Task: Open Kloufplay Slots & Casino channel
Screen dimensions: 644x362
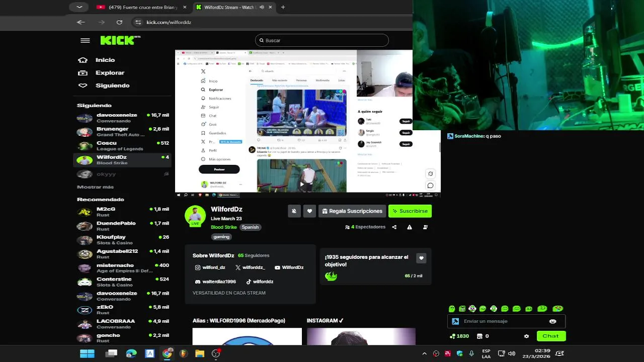Action: pos(122,240)
